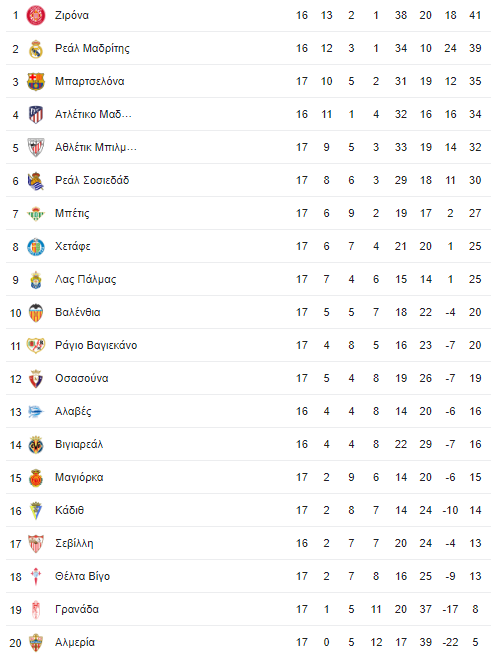Screen dimensions: 491x659
Task: Select the Θέλτα Βίγο team name
Action: (82, 576)
